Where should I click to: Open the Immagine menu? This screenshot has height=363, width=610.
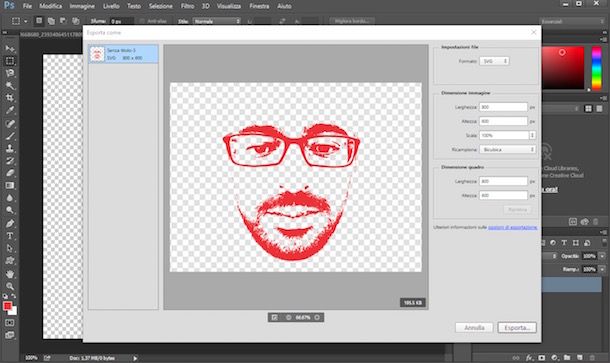82,6
